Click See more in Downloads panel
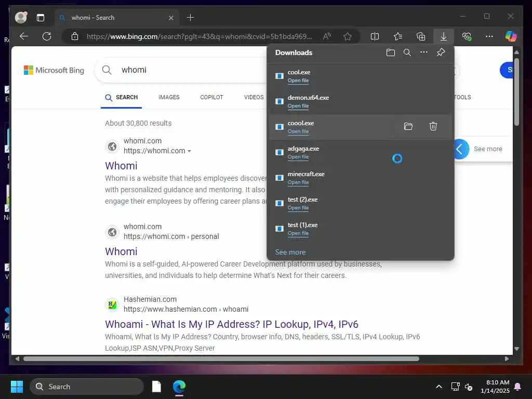This screenshot has width=532, height=399. [290, 252]
